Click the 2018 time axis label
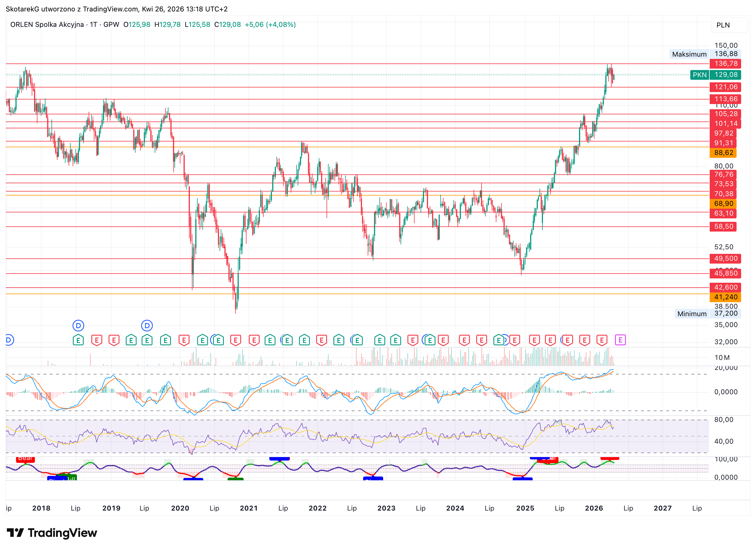 41,508
